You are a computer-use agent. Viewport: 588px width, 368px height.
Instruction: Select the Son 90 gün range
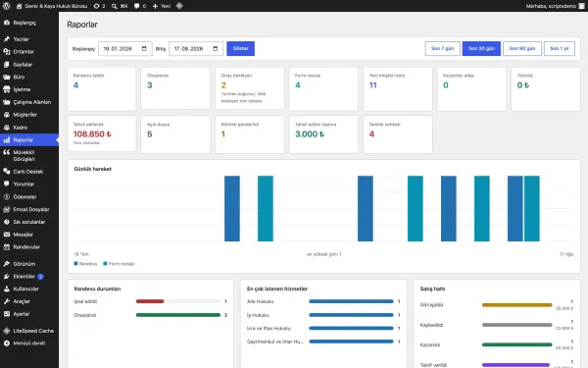(x=522, y=48)
